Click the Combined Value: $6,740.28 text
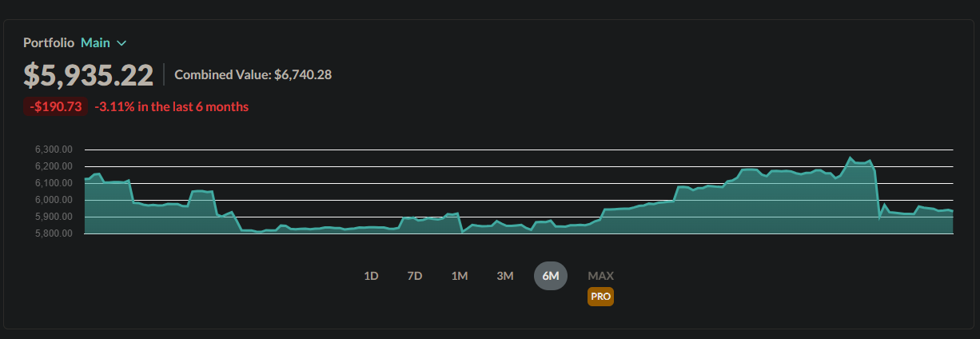The height and width of the screenshot is (339, 980). click(x=253, y=75)
